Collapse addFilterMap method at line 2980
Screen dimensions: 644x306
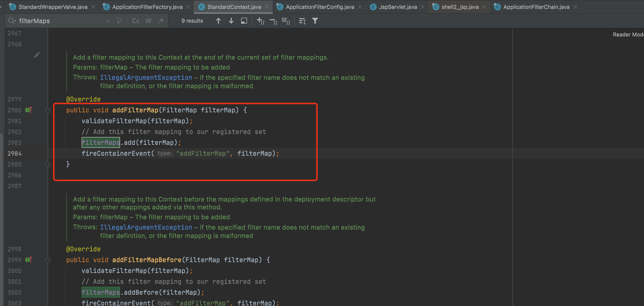tap(48, 110)
